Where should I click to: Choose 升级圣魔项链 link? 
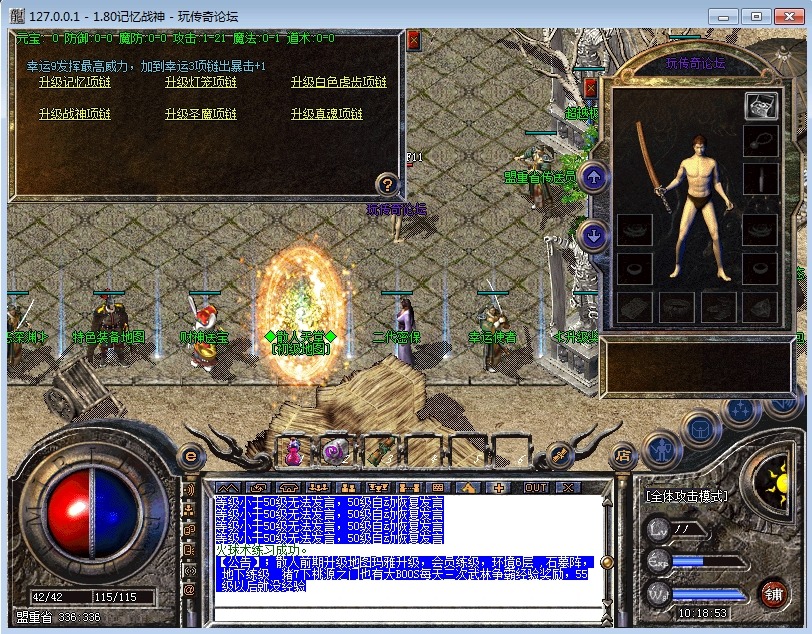click(x=200, y=113)
